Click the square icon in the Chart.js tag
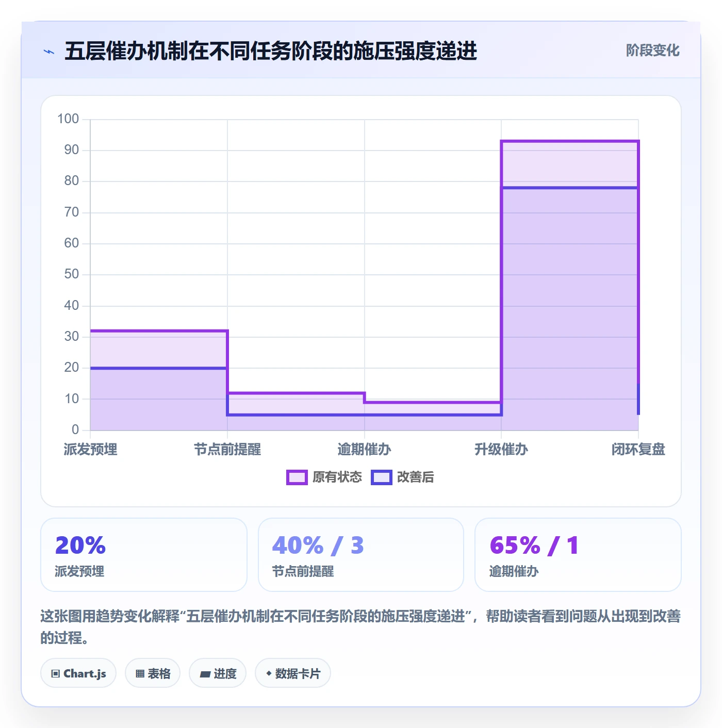Image resolution: width=722 pixels, height=728 pixels. tap(56, 673)
